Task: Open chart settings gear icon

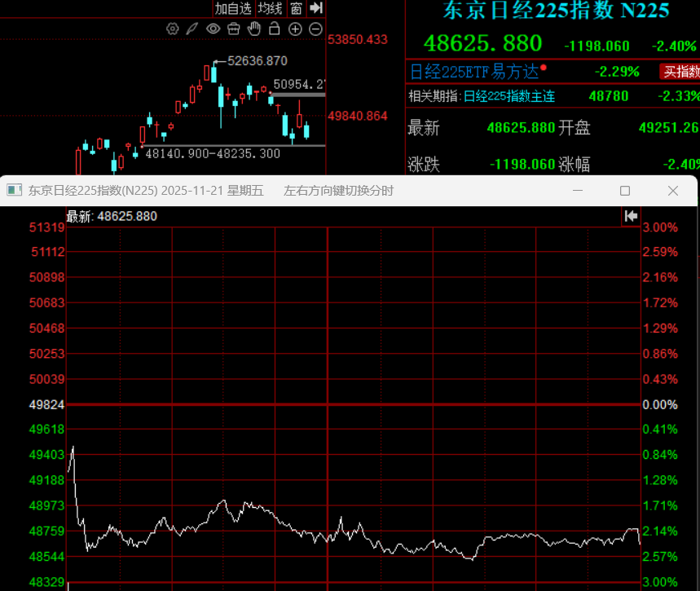Action: (x=172, y=29)
